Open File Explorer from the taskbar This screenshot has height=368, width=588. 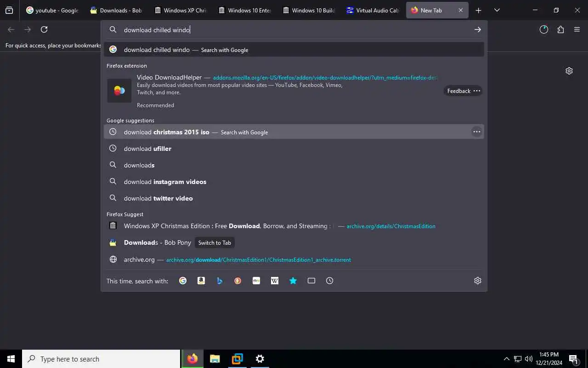click(x=215, y=359)
